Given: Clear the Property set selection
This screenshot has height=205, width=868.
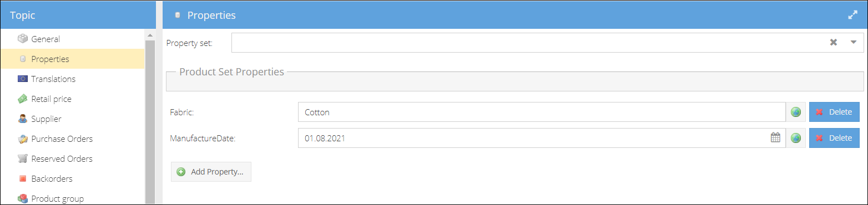Looking at the screenshot, I should click(x=833, y=42).
